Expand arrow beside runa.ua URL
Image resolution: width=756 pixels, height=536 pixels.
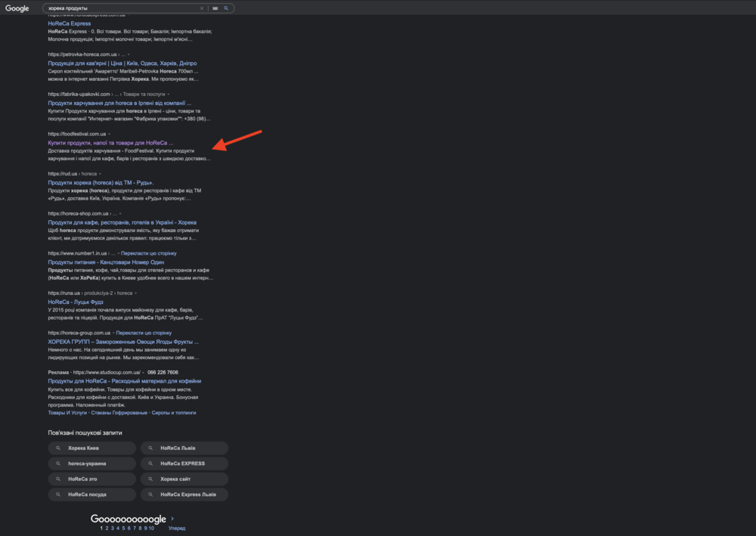pyautogui.click(x=135, y=293)
